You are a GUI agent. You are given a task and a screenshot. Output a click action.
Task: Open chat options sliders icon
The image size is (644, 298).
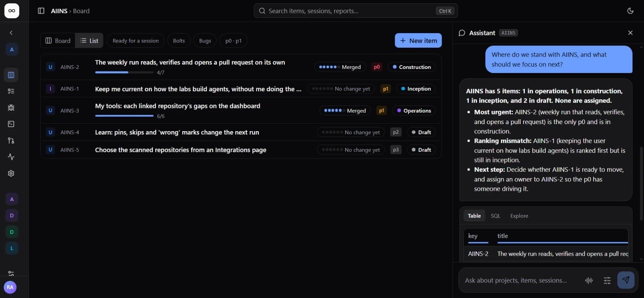[607, 280]
